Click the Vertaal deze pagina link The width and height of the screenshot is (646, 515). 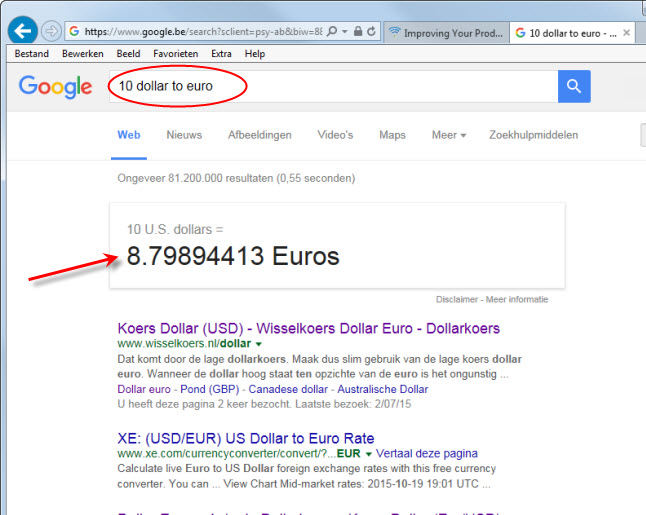click(x=427, y=454)
